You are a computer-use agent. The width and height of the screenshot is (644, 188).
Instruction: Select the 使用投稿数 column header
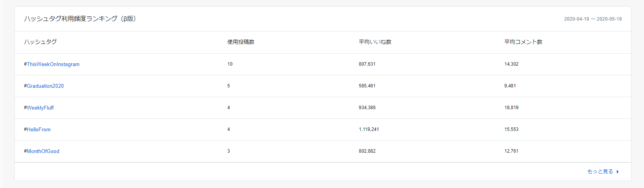pyautogui.click(x=241, y=42)
